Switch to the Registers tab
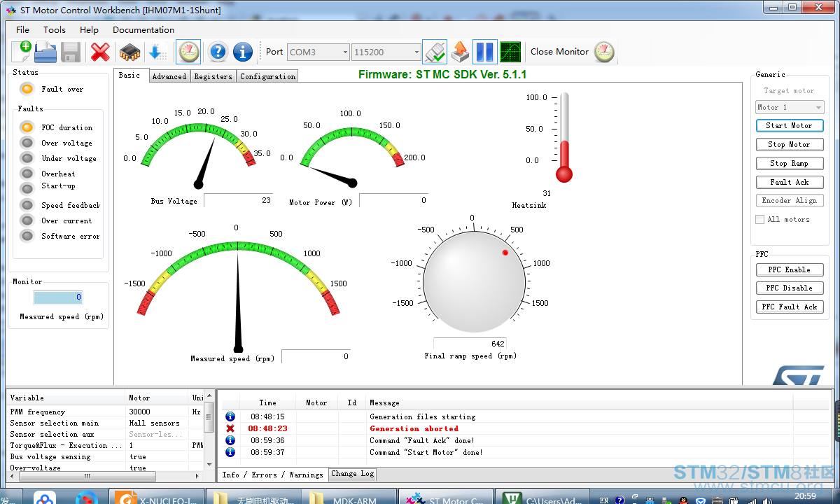This screenshot has height=504, width=840. [x=213, y=76]
